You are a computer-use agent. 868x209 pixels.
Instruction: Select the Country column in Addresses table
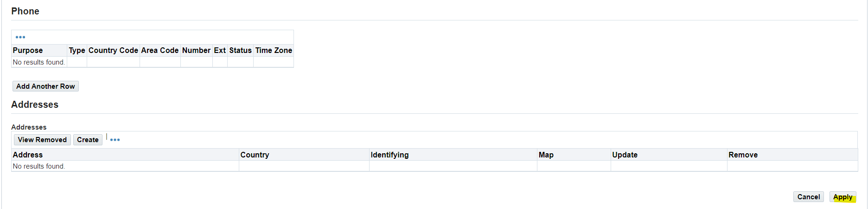(x=255, y=155)
